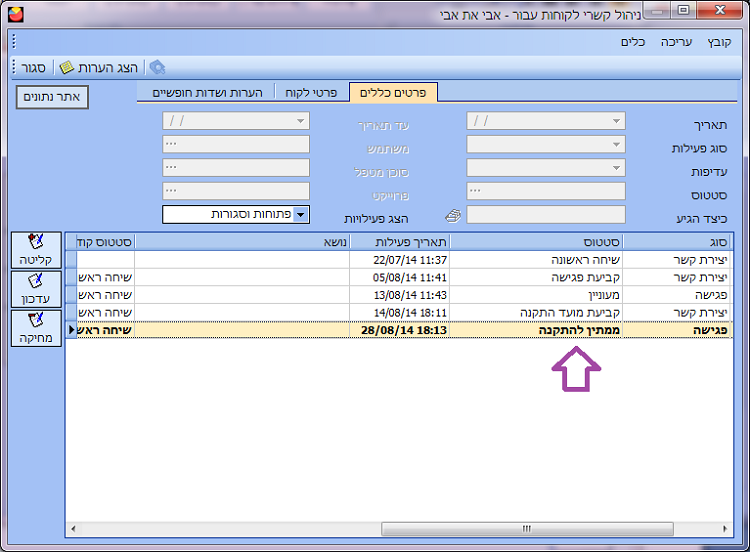Viewport: 750px width, 552px height.
Task: Click the סגור toolbar button
Action: [33, 68]
